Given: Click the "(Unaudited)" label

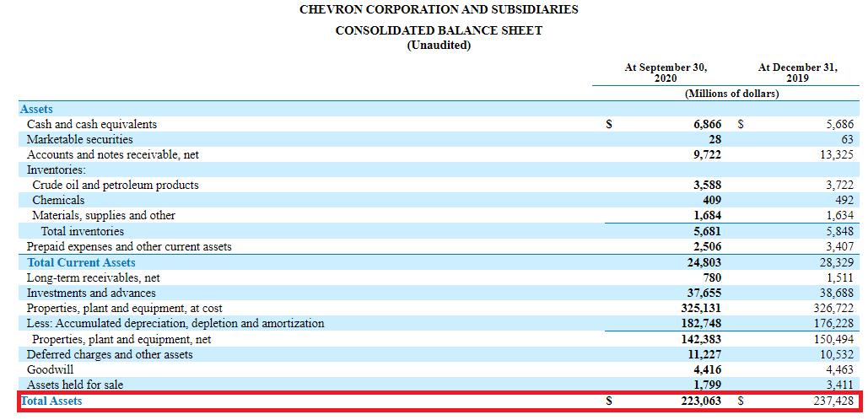Looking at the screenshot, I should (439, 46).
